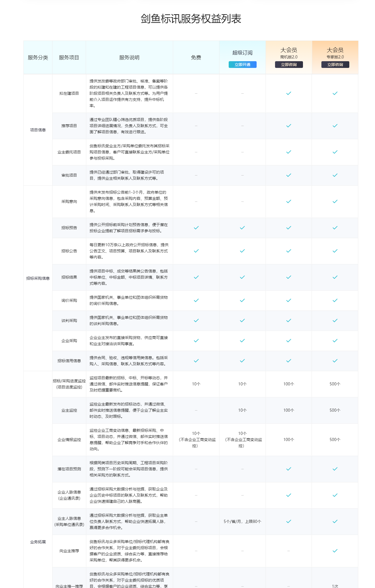Click the 推荐项目 checkmark in 专家版2.0 column

click(x=335, y=126)
